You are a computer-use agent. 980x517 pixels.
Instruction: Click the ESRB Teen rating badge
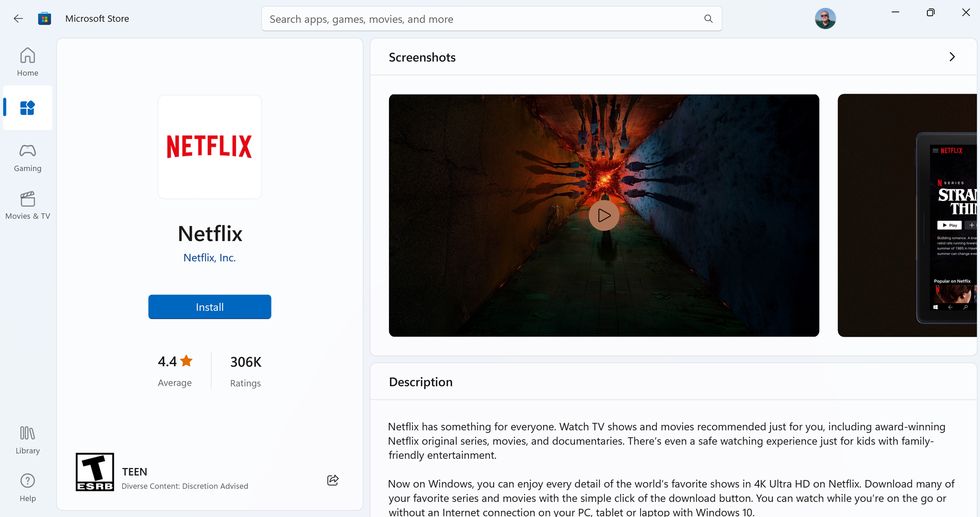click(x=95, y=472)
